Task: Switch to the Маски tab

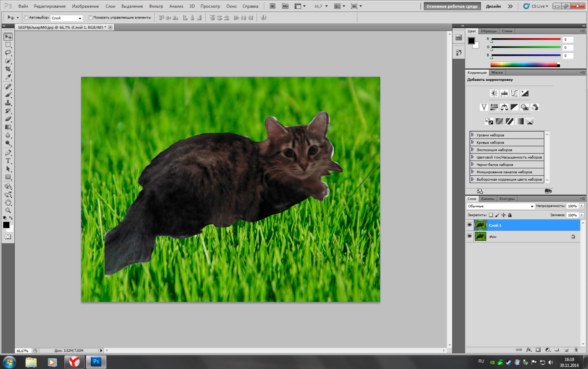Action: pyautogui.click(x=497, y=73)
